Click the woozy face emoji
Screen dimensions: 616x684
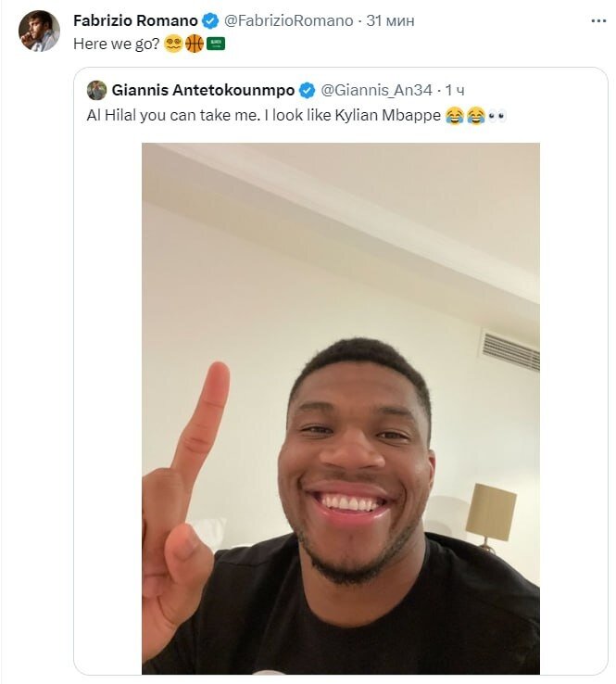tap(173, 44)
